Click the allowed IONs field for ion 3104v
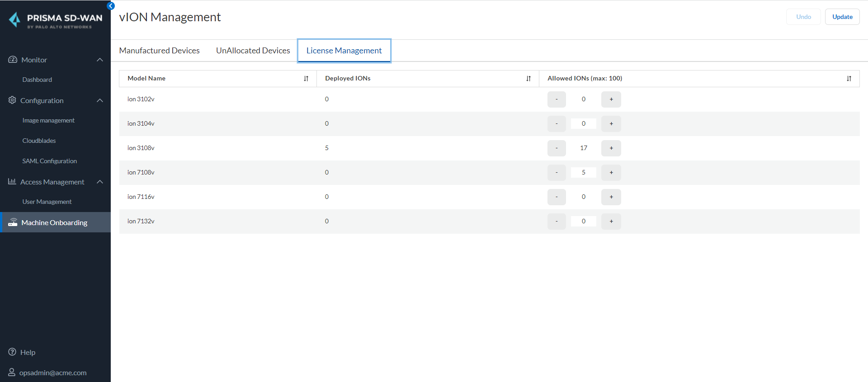868x382 pixels. point(584,124)
